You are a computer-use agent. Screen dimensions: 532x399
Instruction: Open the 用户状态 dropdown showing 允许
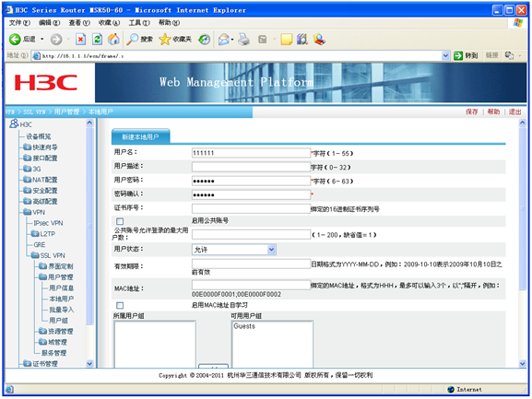(x=234, y=250)
